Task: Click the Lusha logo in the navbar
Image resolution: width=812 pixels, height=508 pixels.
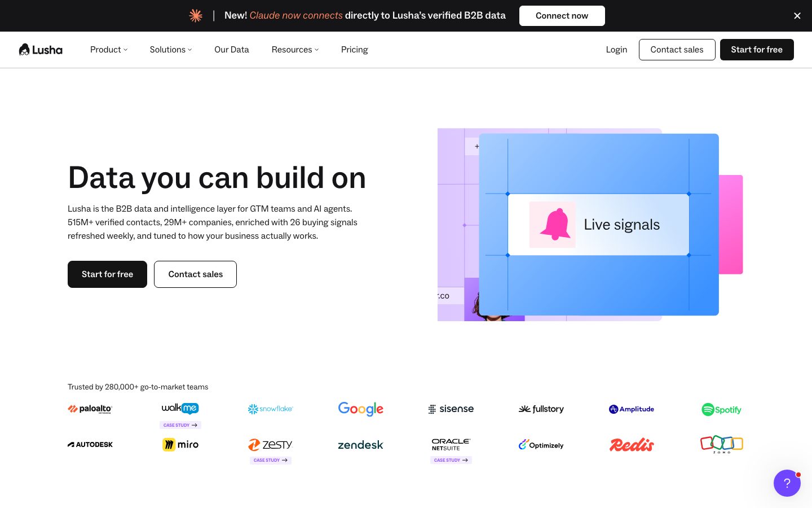Action: click(41, 50)
